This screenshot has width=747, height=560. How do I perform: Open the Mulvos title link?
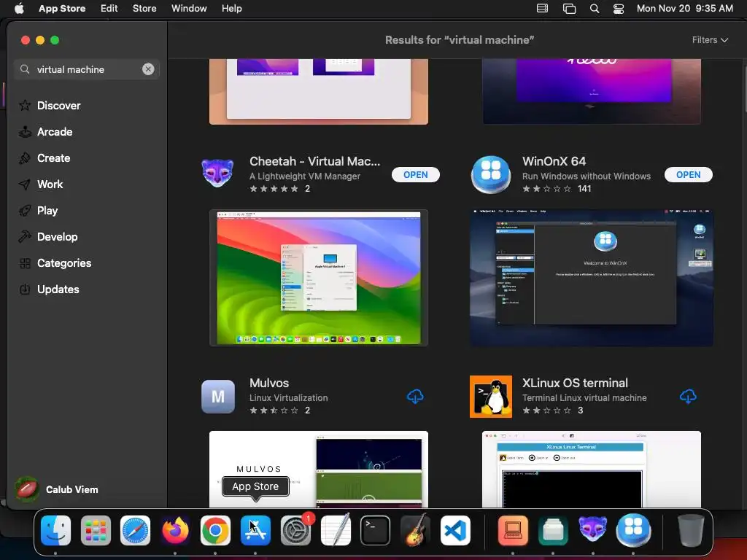pyautogui.click(x=269, y=383)
